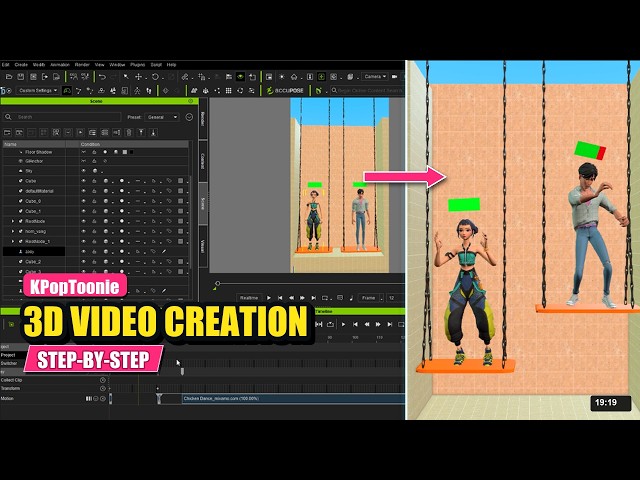Click the light sun icon in toolbar
640x480 pixels.
[x=282, y=77]
